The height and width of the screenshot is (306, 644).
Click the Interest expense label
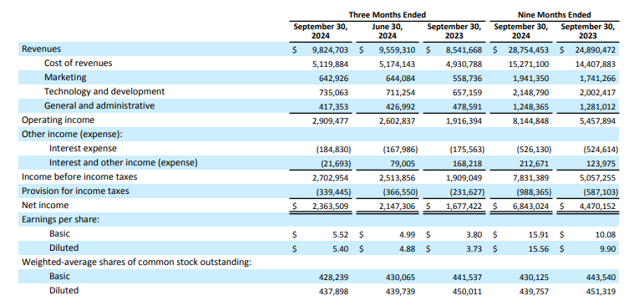pos(83,149)
